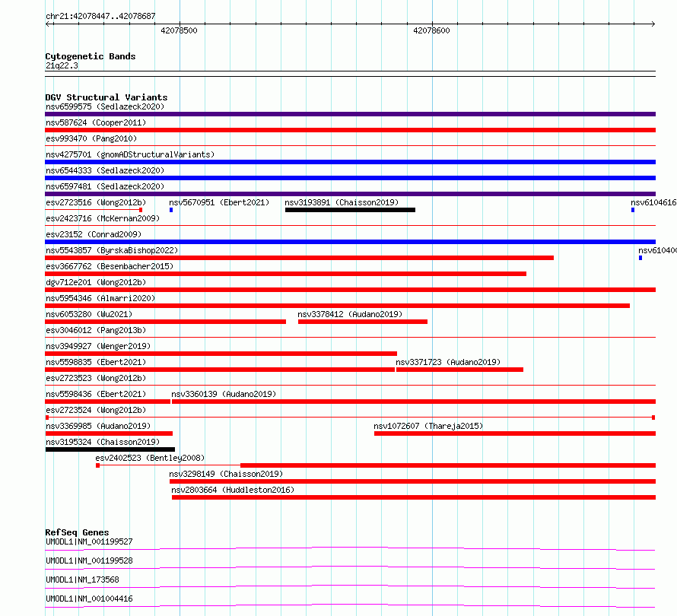Open nsv3949927 (Wenger2019) label

98,346
